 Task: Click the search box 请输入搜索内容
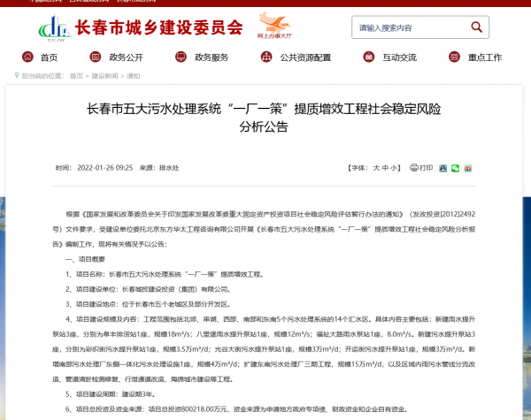coord(416,28)
